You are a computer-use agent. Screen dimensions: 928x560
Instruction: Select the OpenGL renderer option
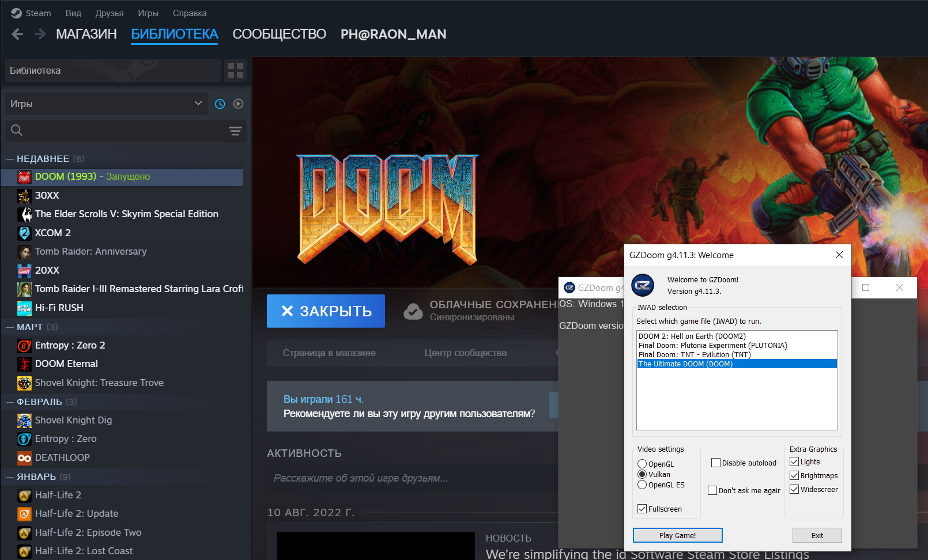click(x=642, y=464)
